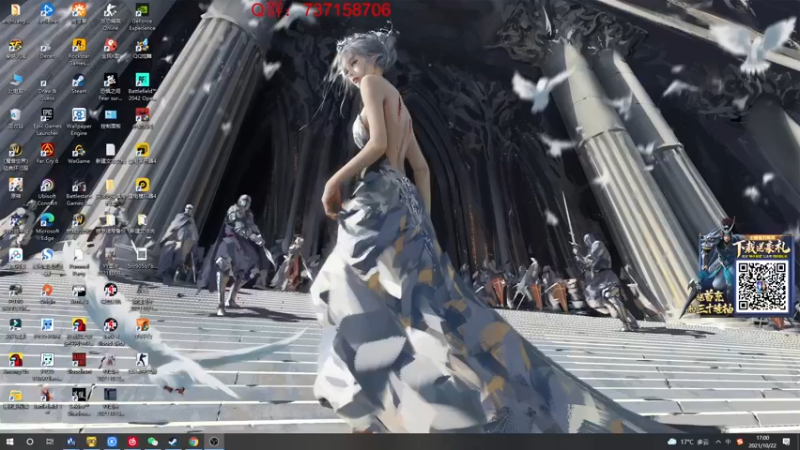Click the Cortana search circle on taskbar
The width and height of the screenshot is (800, 450).
click(30, 441)
